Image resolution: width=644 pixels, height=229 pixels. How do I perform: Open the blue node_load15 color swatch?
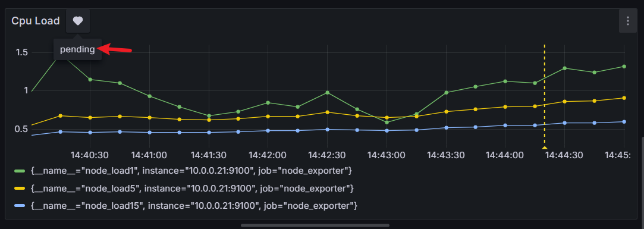tap(20, 206)
